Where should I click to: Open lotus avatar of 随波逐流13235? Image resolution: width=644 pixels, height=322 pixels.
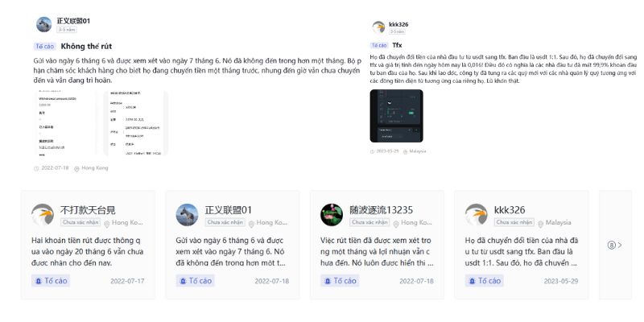coord(332,214)
